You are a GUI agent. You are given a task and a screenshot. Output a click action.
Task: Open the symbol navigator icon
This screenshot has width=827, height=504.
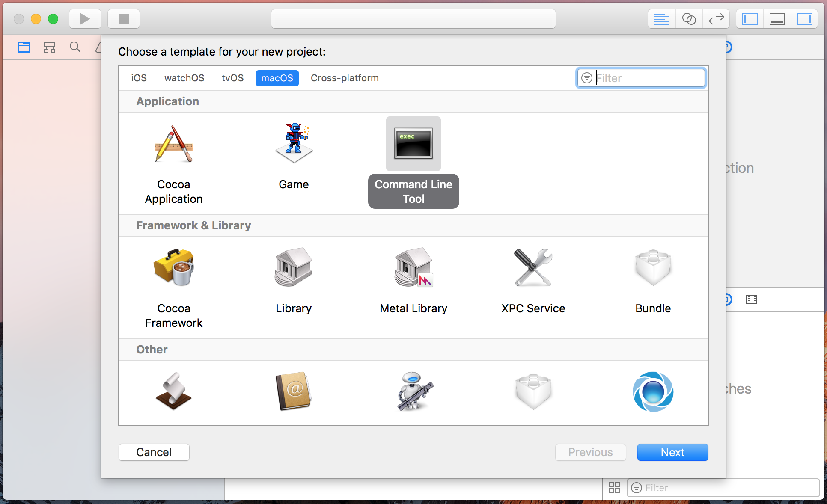(50, 47)
